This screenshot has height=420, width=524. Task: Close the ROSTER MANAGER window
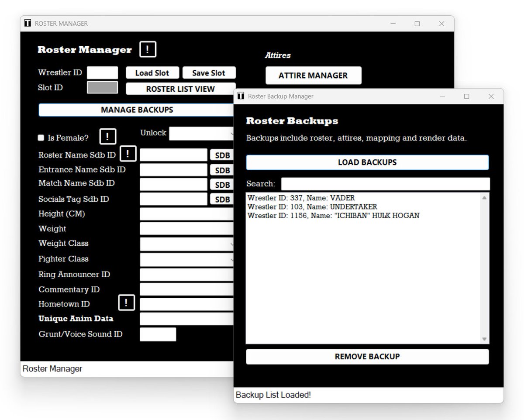(441, 24)
